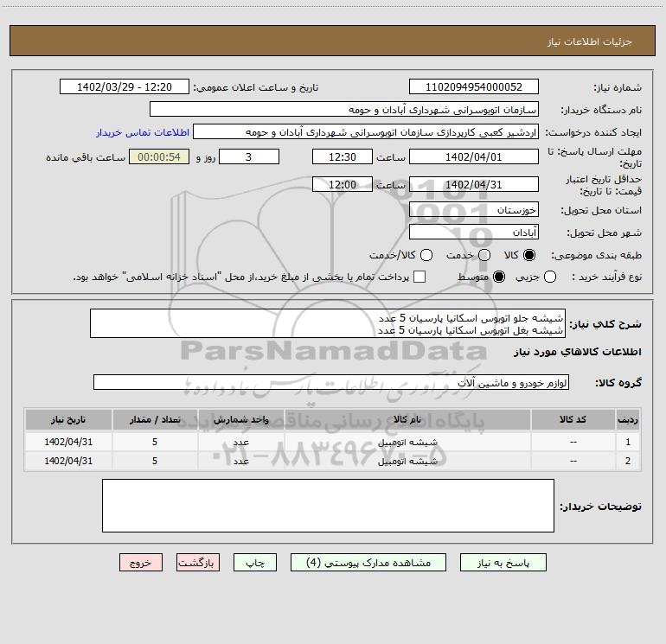The image size is (666, 644).
Task: Select the کالا radio button
Action: coord(529,255)
